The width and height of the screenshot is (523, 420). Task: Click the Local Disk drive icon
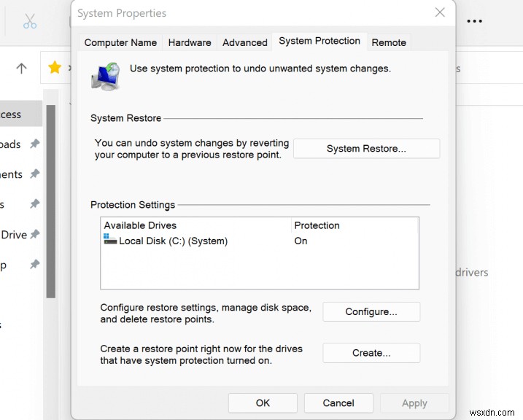(110, 239)
